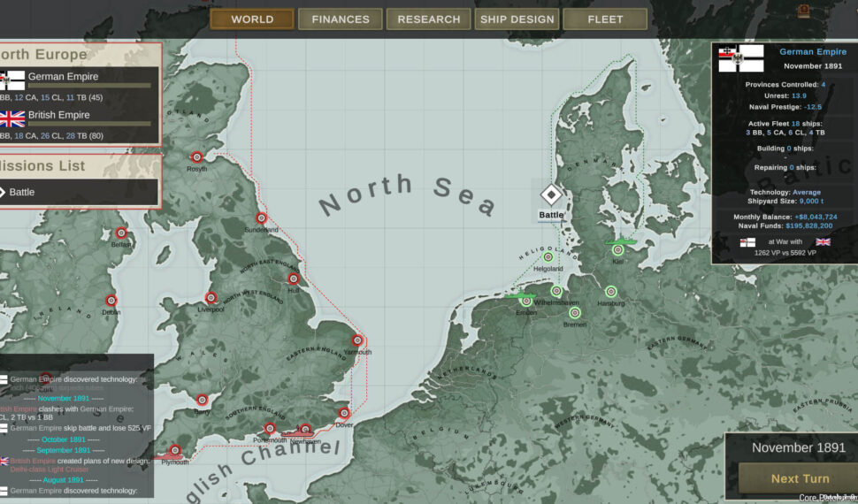Screen dimensions: 858x504
Task: Click the British Empire flag in region panel
Action: [12, 118]
